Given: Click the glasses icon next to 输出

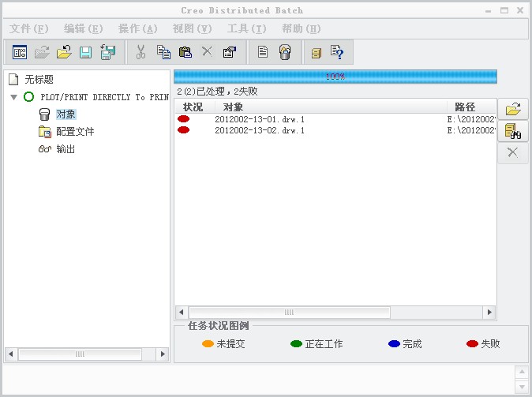Looking at the screenshot, I should coord(45,149).
